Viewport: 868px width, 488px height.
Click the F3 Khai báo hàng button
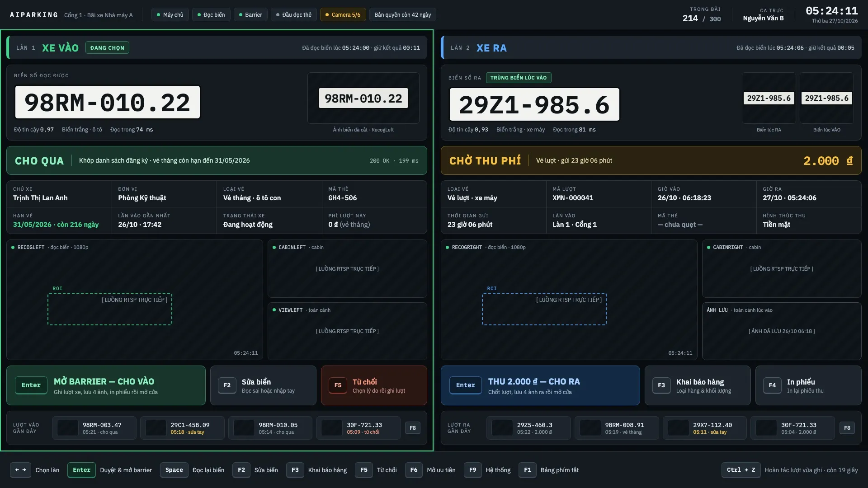698,385
